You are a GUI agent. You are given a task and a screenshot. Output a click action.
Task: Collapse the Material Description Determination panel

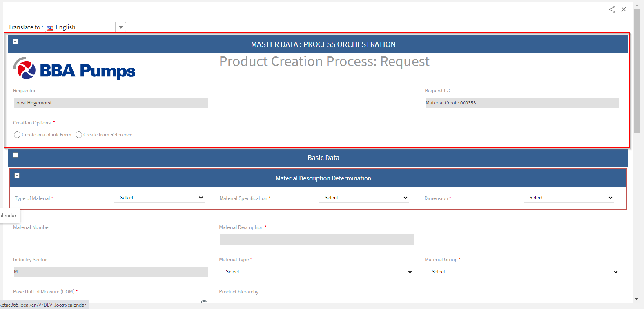(x=17, y=175)
